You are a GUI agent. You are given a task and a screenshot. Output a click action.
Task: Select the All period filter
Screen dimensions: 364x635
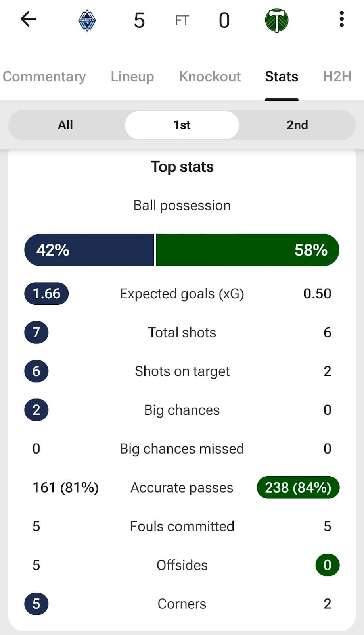click(x=65, y=125)
